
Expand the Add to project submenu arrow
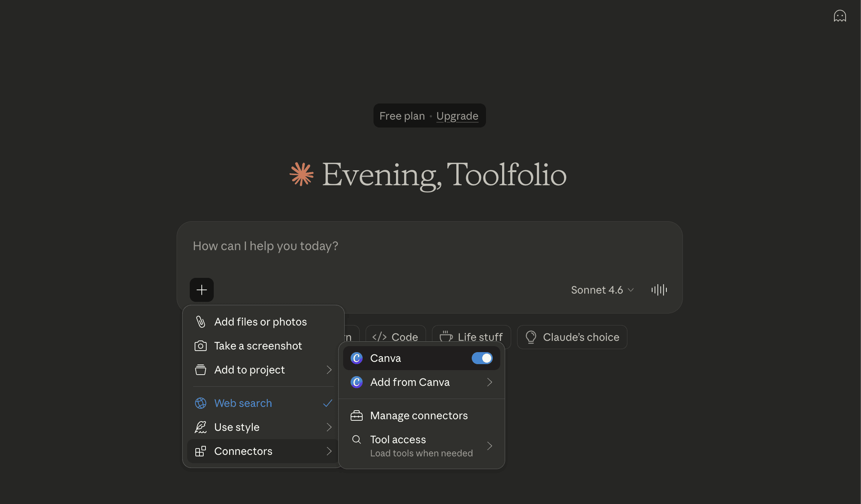coord(329,370)
